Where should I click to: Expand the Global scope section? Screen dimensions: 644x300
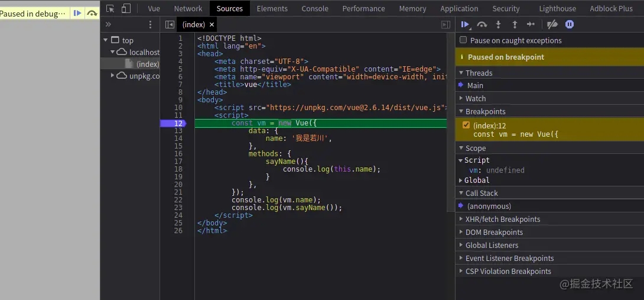pos(461,180)
